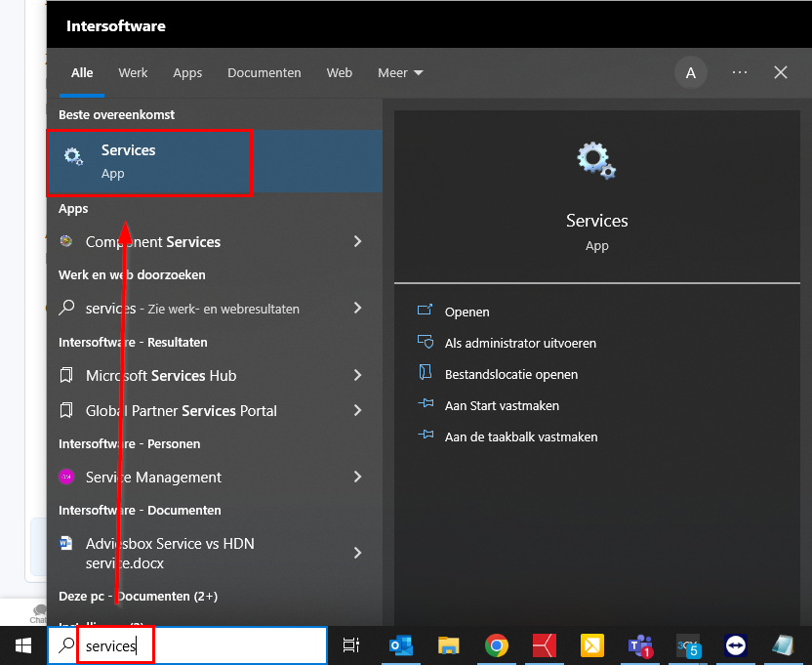Open Microsoft Teams from the taskbar
This screenshot has height=665, width=812.
tap(640, 645)
